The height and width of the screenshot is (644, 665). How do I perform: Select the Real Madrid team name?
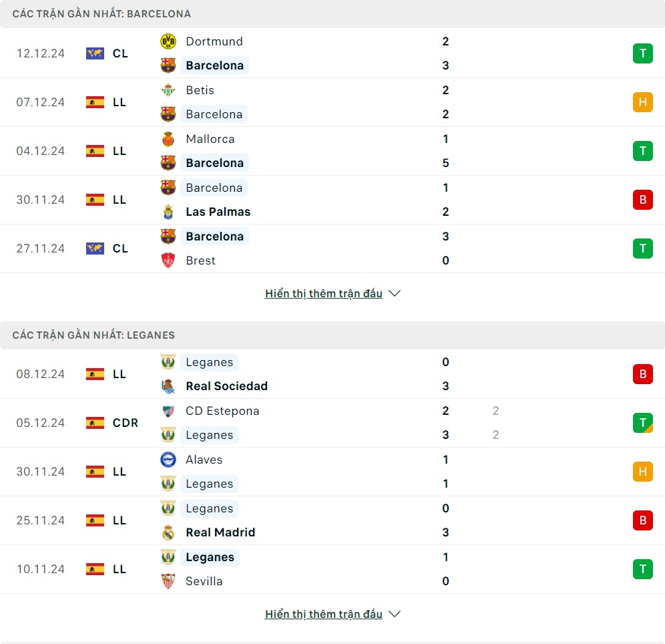click(x=220, y=532)
